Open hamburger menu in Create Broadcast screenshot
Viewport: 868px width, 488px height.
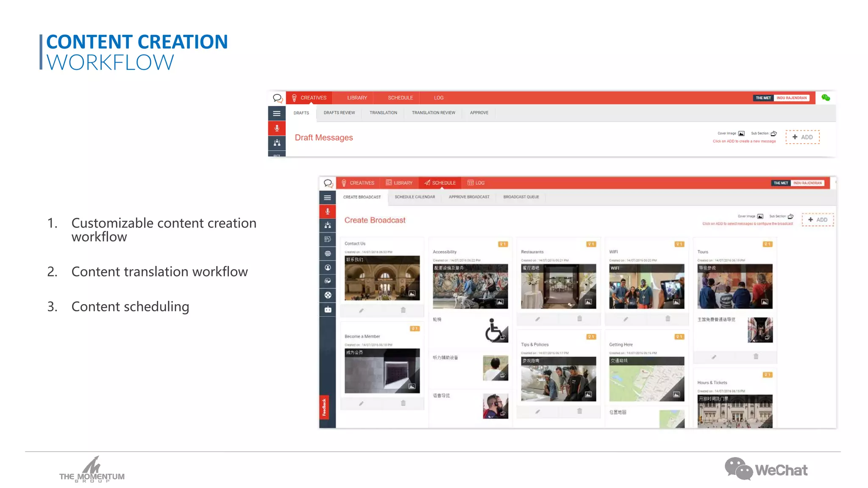328,198
